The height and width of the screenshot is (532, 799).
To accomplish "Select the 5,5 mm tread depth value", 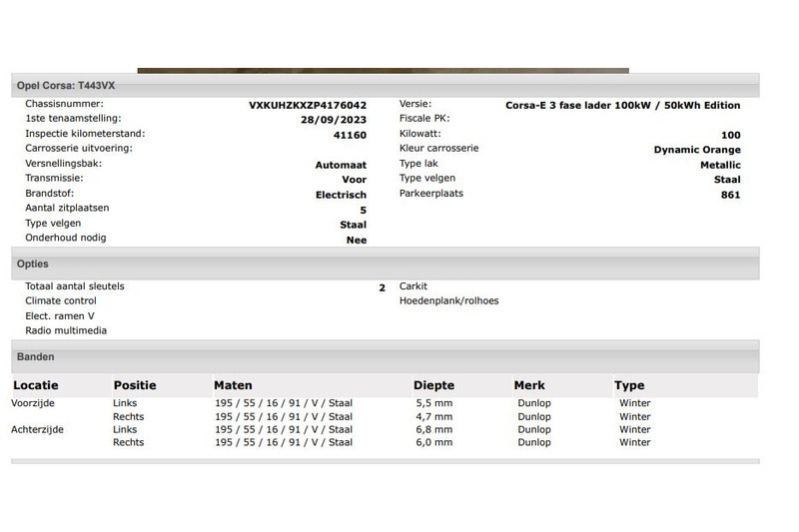I will tap(433, 403).
